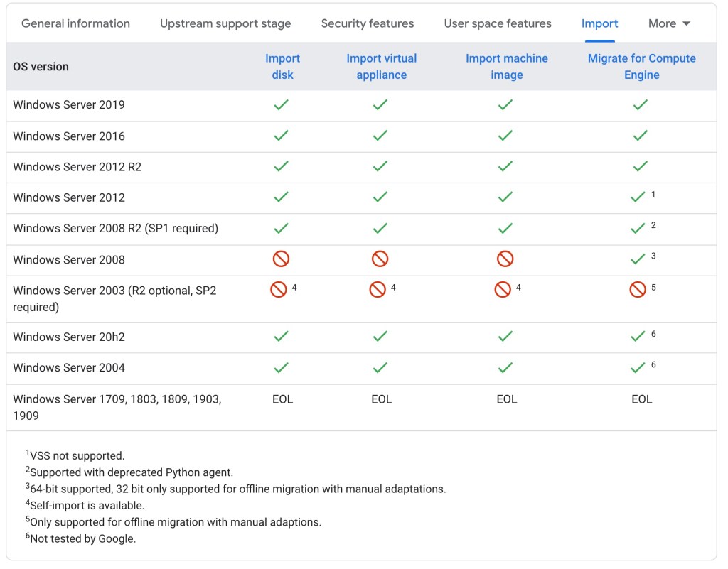Expand the More tabs dropdown
The image size is (728, 569).
click(x=669, y=23)
